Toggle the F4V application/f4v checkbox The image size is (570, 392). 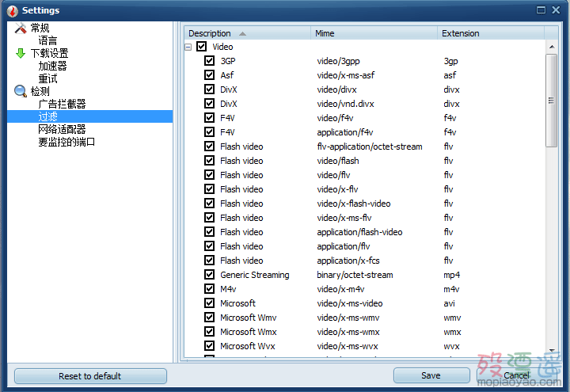click(209, 132)
